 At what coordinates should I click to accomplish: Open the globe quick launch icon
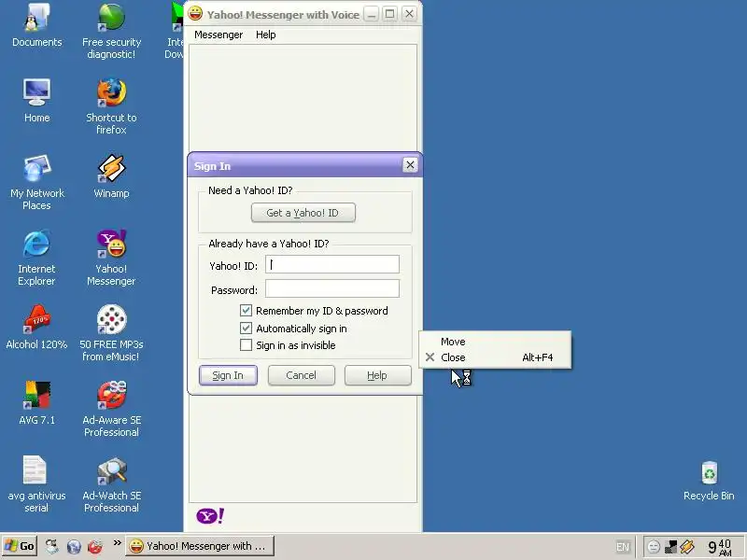coord(74,546)
